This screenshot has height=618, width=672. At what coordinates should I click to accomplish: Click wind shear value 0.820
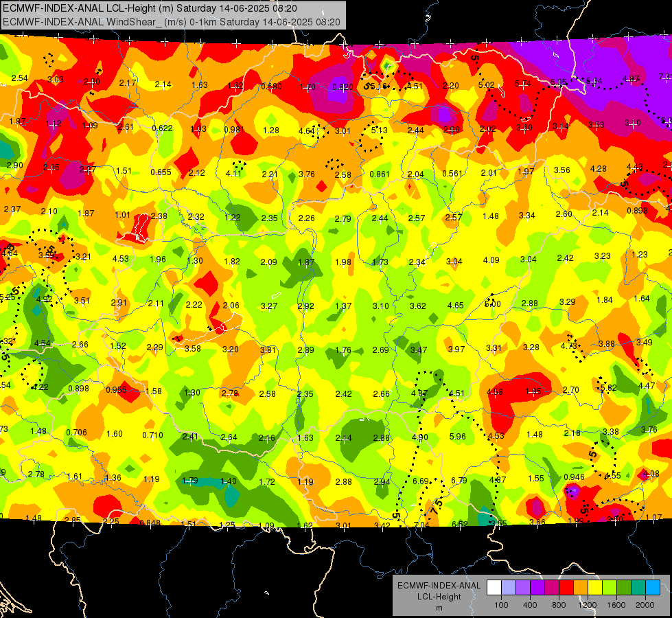343,87
